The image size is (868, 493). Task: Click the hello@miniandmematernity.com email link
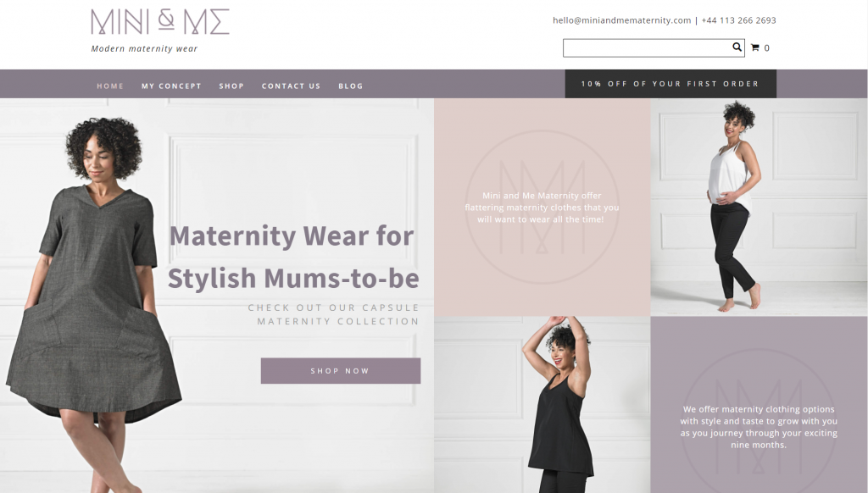(x=621, y=20)
